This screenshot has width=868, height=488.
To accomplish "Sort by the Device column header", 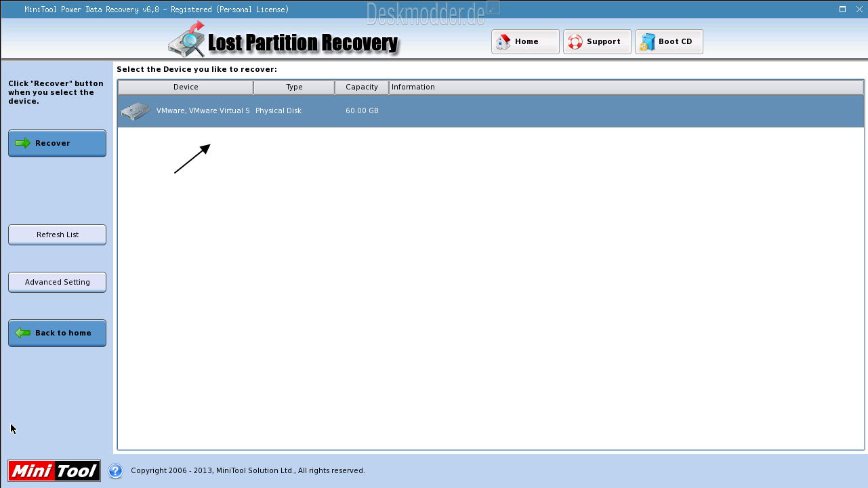I will [186, 87].
